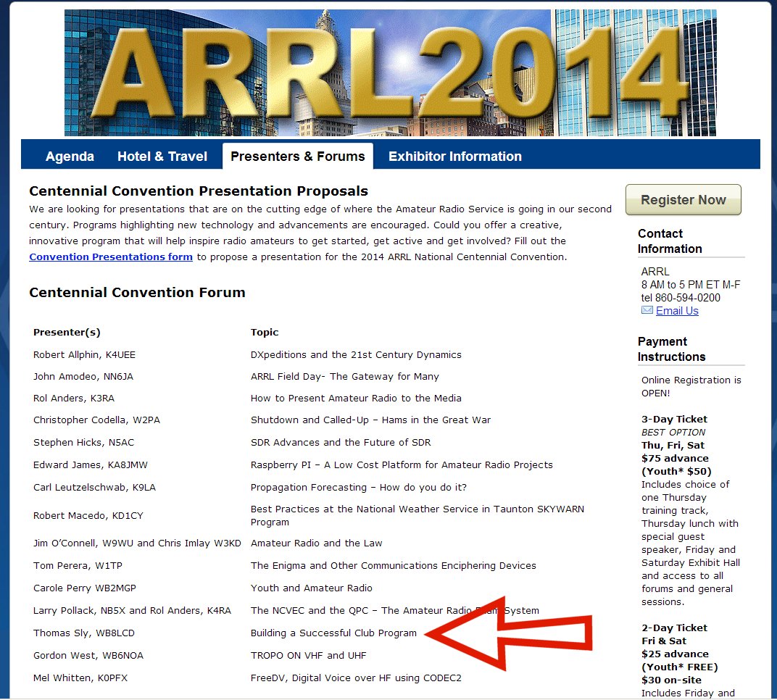Image resolution: width=777 pixels, height=700 pixels.
Task: Click the Topic column header
Action: tap(265, 333)
